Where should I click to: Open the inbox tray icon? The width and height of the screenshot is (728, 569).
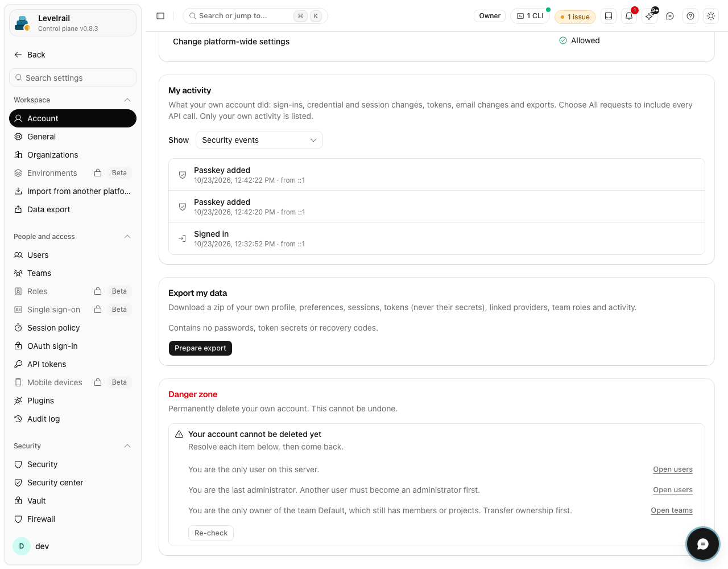point(609,16)
